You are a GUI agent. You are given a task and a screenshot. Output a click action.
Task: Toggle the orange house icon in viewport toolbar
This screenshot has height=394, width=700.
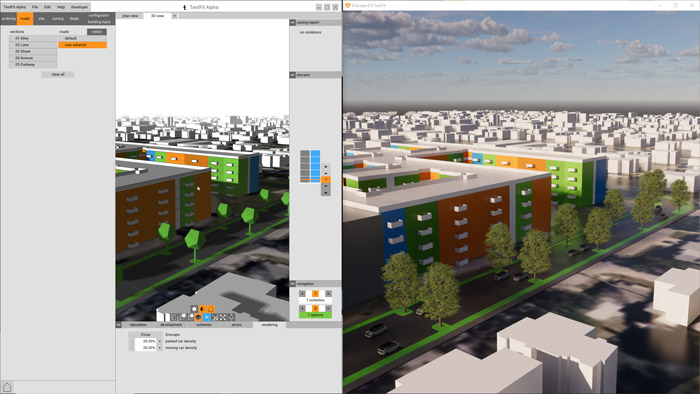tap(211, 309)
